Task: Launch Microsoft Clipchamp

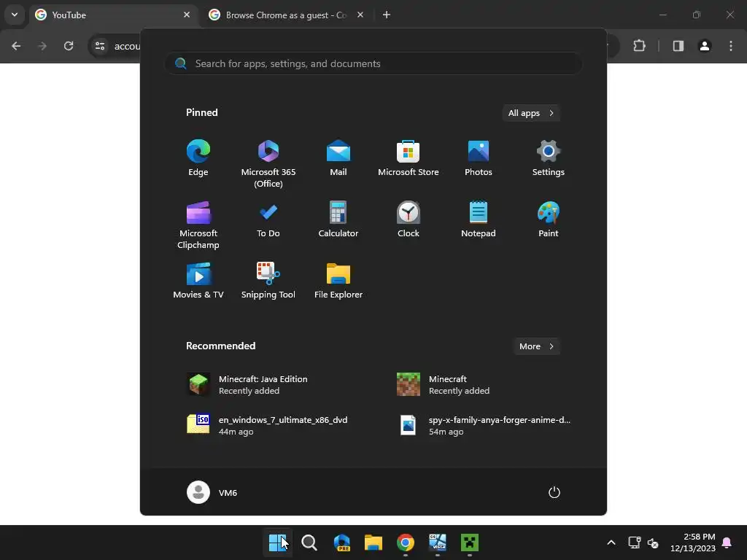Action: (198, 225)
